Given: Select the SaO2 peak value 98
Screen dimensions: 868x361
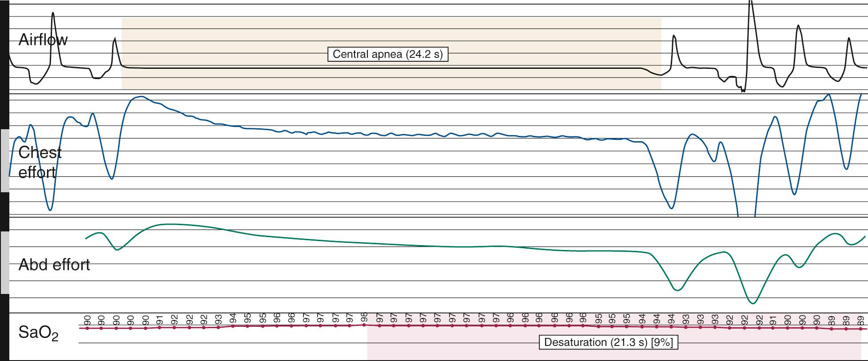Looking at the screenshot, I should 364,318.
